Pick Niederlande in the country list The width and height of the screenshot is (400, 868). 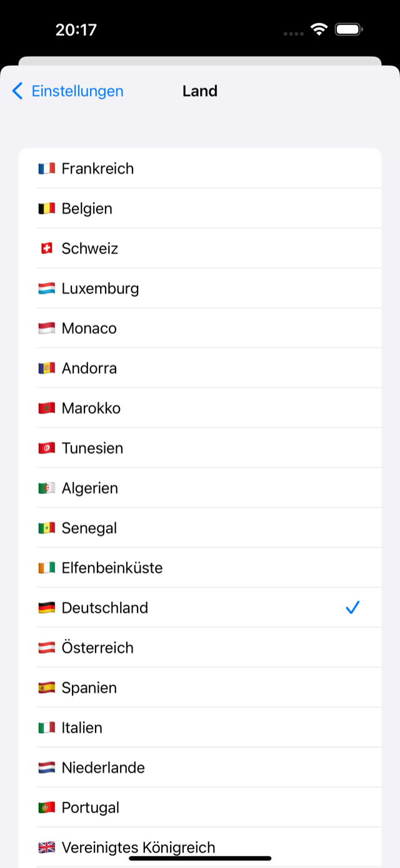pyautogui.click(x=200, y=767)
